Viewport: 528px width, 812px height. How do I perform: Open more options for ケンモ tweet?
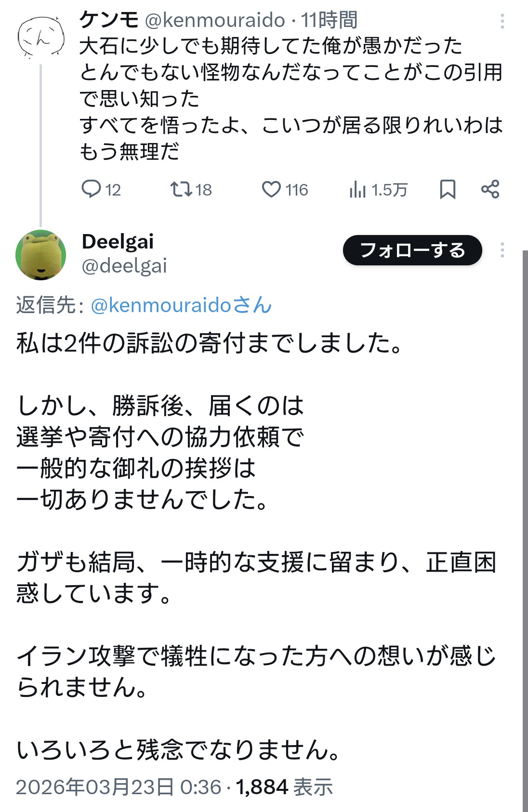[x=502, y=21]
